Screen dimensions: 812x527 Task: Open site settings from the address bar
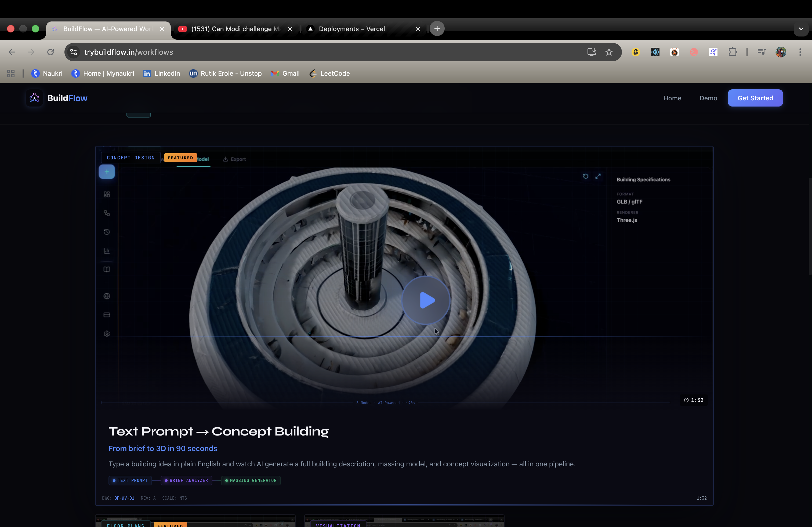tap(73, 52)
